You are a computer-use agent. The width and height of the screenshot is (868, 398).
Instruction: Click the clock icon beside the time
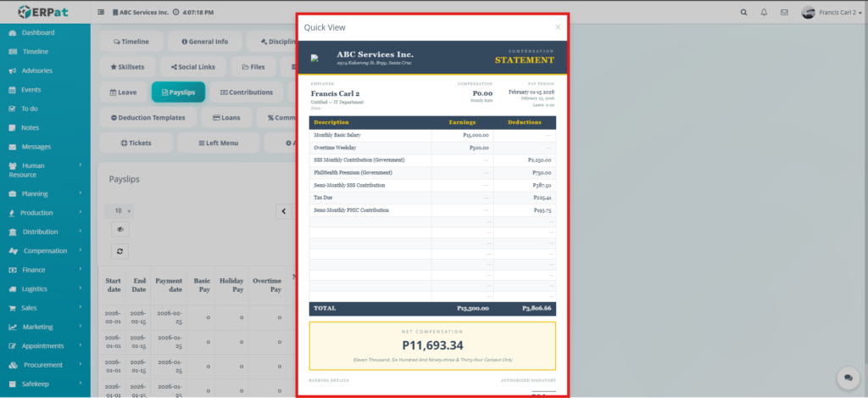point(175,13)
